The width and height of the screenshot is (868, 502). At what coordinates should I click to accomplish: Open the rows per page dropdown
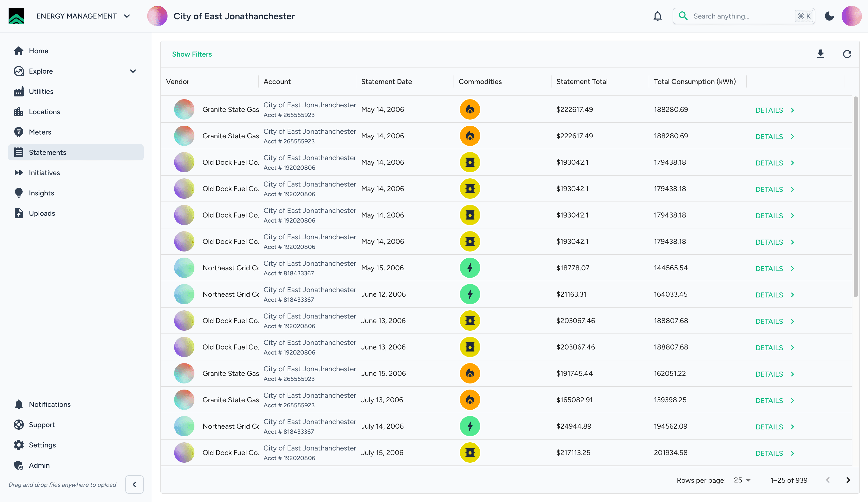(742, 480)
